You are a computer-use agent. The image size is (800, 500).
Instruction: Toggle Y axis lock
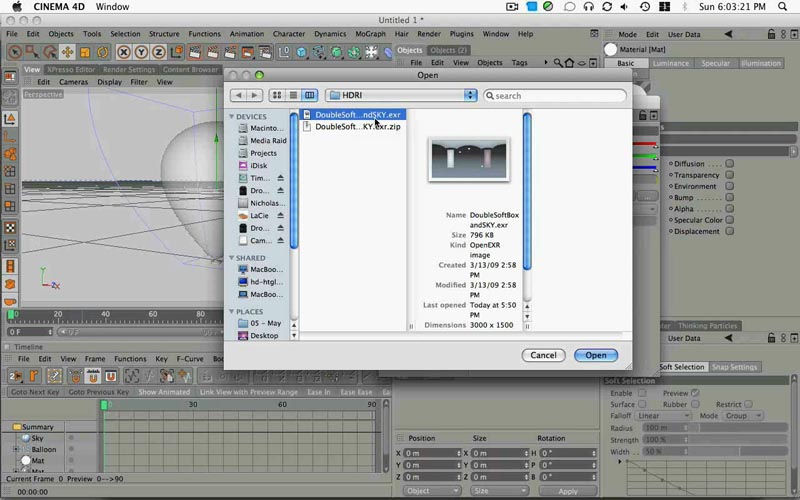(x=141, y=52)
